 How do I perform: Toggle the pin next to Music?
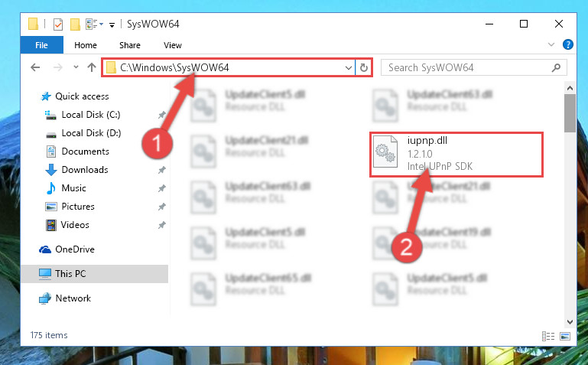[x=161, y=188]
